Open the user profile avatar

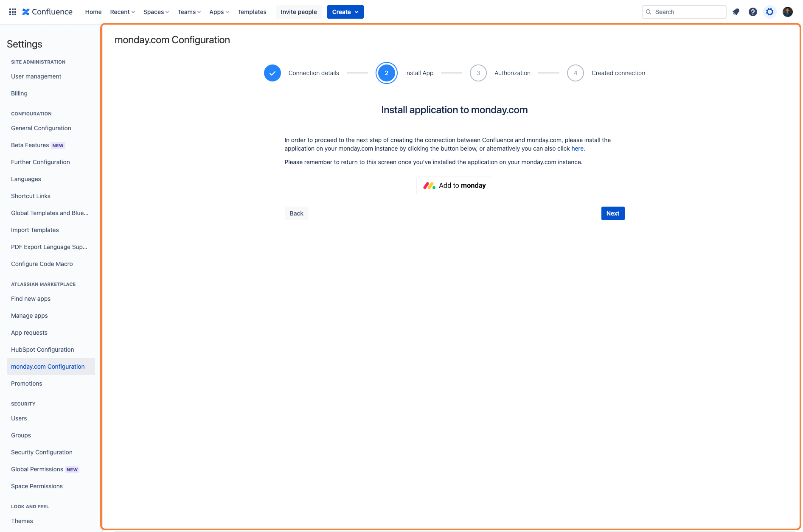[x=788, y=12]
